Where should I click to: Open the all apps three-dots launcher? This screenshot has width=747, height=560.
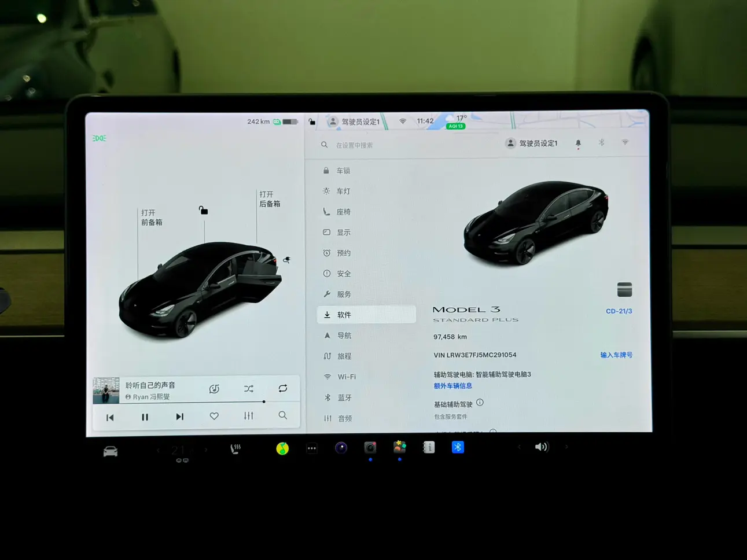(x=311, y=448)
